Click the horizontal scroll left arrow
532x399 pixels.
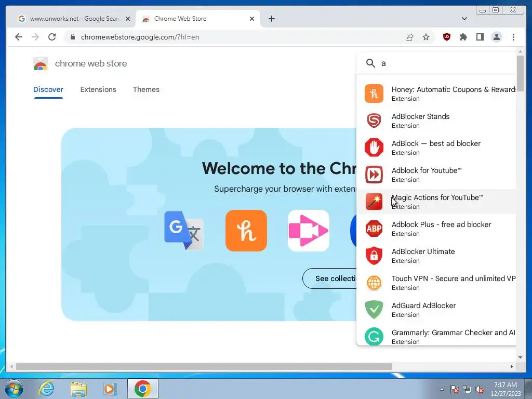click(x=11, y=366)
